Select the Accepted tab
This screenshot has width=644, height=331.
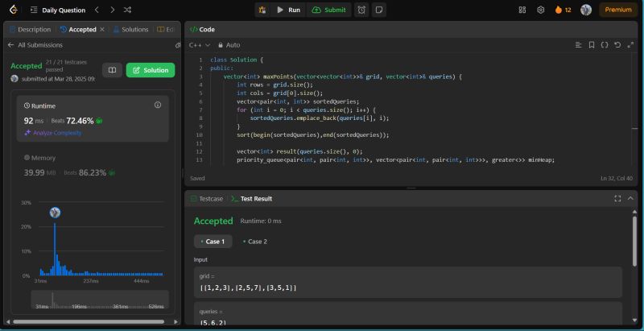tap(78, 30)
